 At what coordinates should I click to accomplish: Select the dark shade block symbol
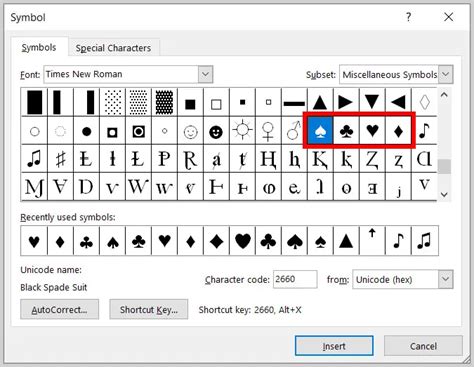click(x=164, y=102)
